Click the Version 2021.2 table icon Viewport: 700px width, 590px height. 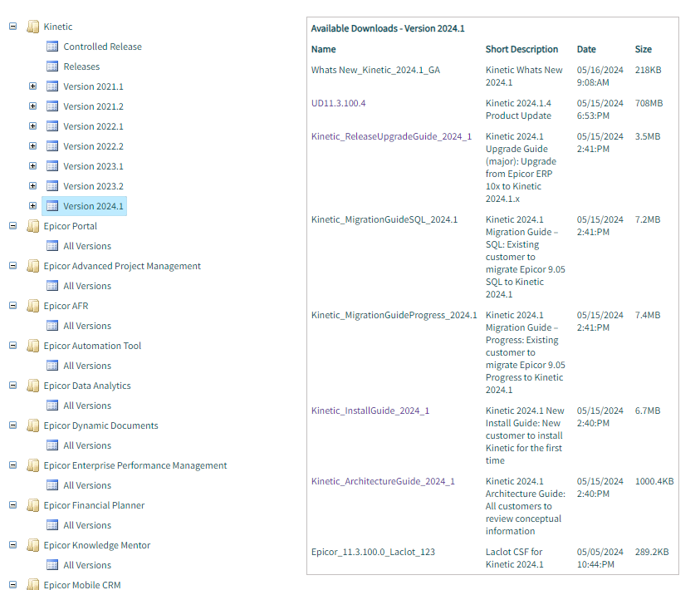pos(52,106)
